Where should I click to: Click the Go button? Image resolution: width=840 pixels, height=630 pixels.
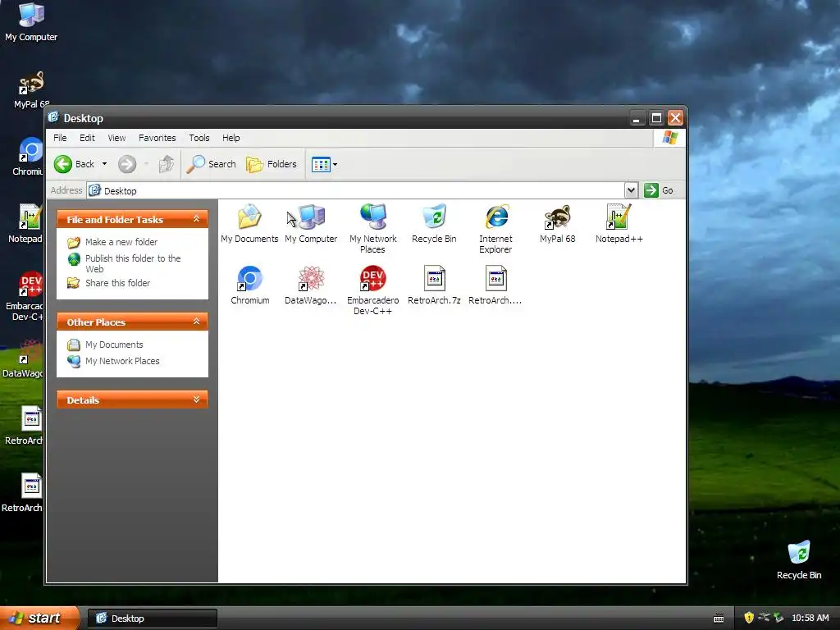click(x=659, y=190)
